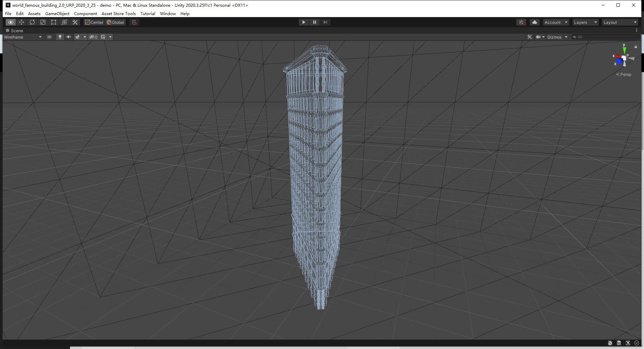Open the Scene tab three-dot options menu

click(x=637, y=30)
